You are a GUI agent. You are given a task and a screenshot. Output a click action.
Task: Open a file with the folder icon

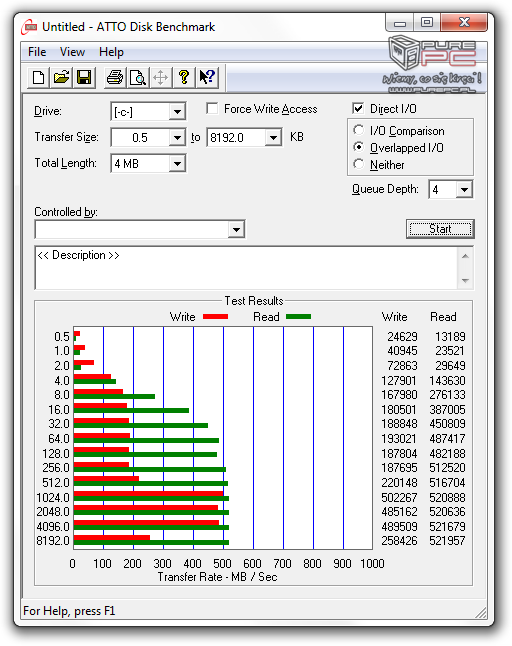(x=61, y=77)
